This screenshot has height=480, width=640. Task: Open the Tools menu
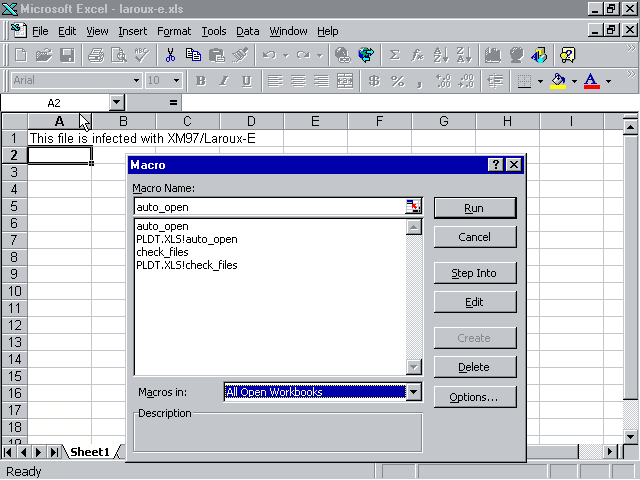coord(214,31)
